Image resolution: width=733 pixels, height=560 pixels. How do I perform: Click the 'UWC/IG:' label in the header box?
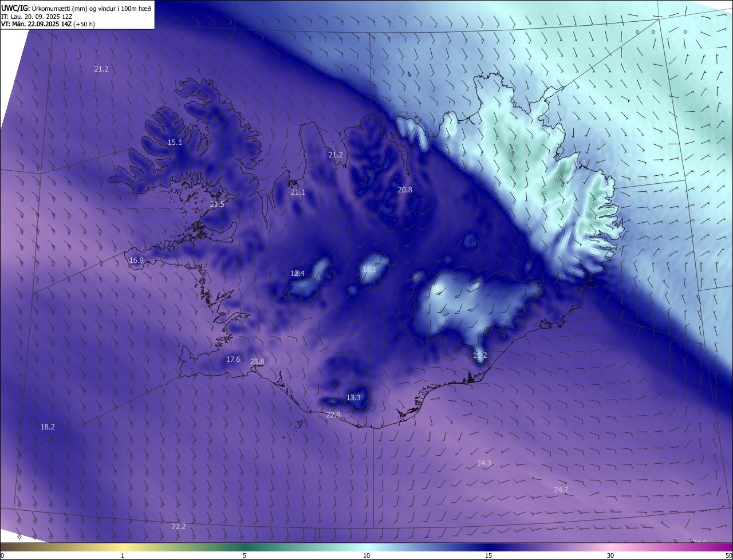click(x=16, y=8)
